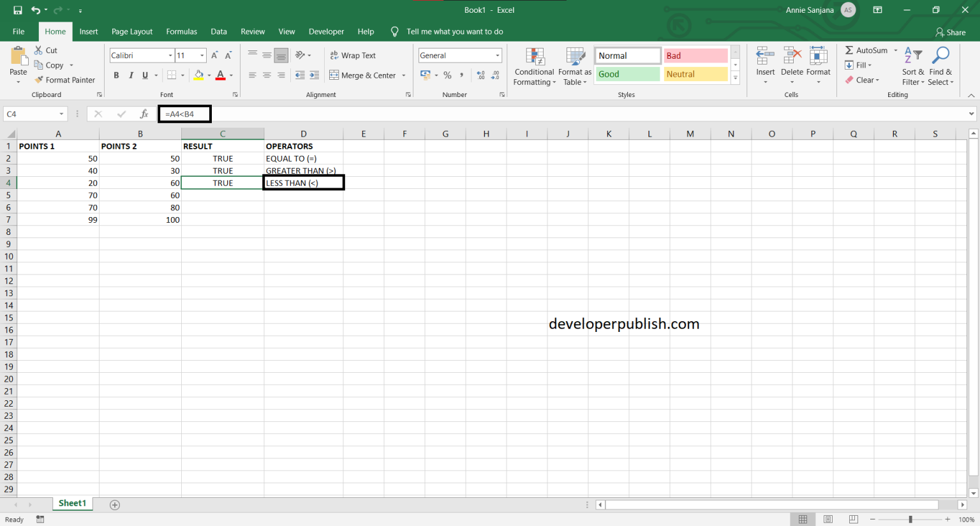
Task: Open Find & Select magnifier
Action: (x=940, y=67)
